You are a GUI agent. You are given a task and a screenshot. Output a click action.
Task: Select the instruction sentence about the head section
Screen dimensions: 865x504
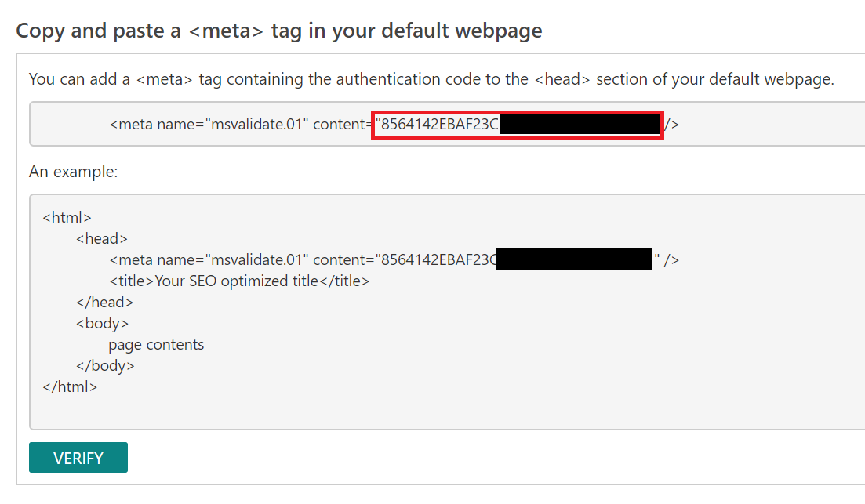tap(431, 79)
